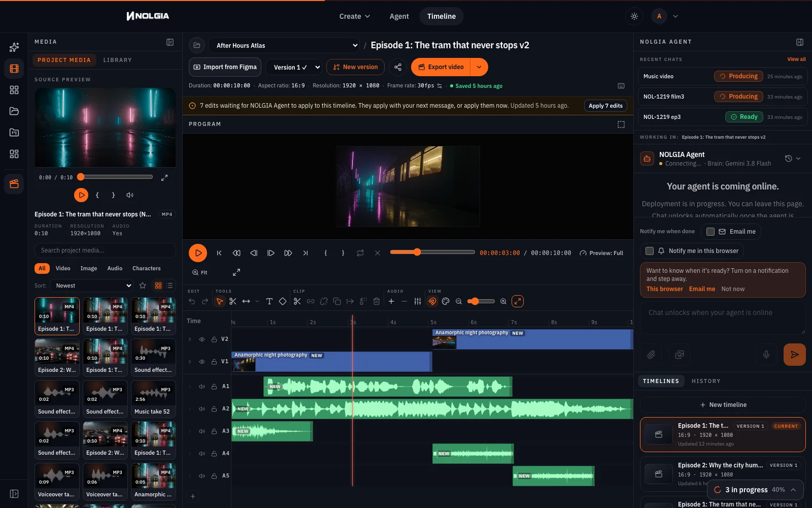
Task: Open the AI sparkle icon in left sidebar
Action: (14, 47)
